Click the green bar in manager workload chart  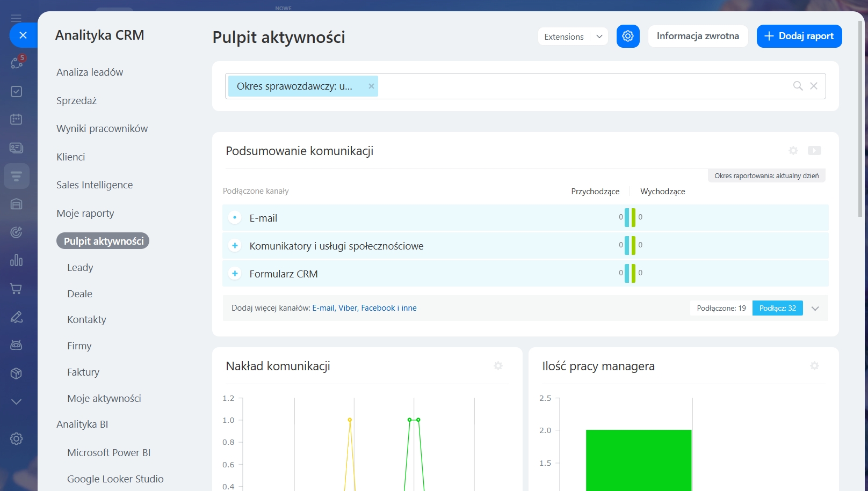[639, 460]
